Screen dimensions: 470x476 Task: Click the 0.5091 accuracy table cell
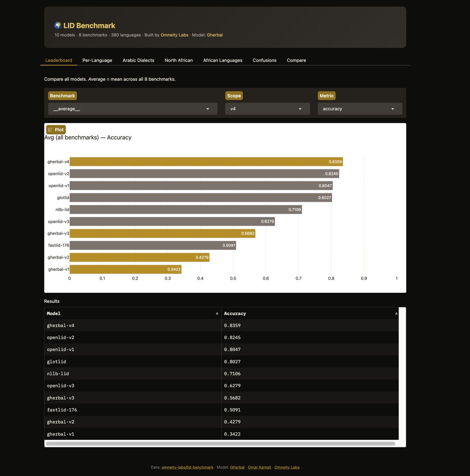click(310, 410)
